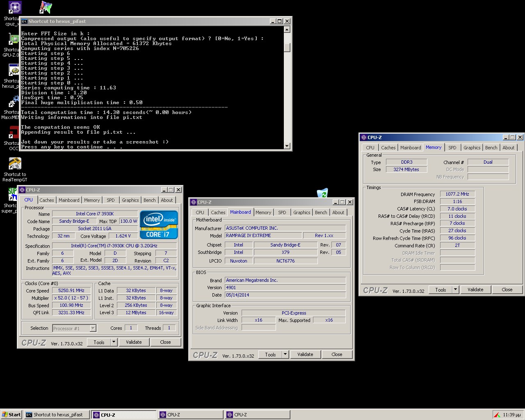Click the Intel Core i7 logo badge
Image resolution: width=525 pixels, height=420 pixels.
159,224
